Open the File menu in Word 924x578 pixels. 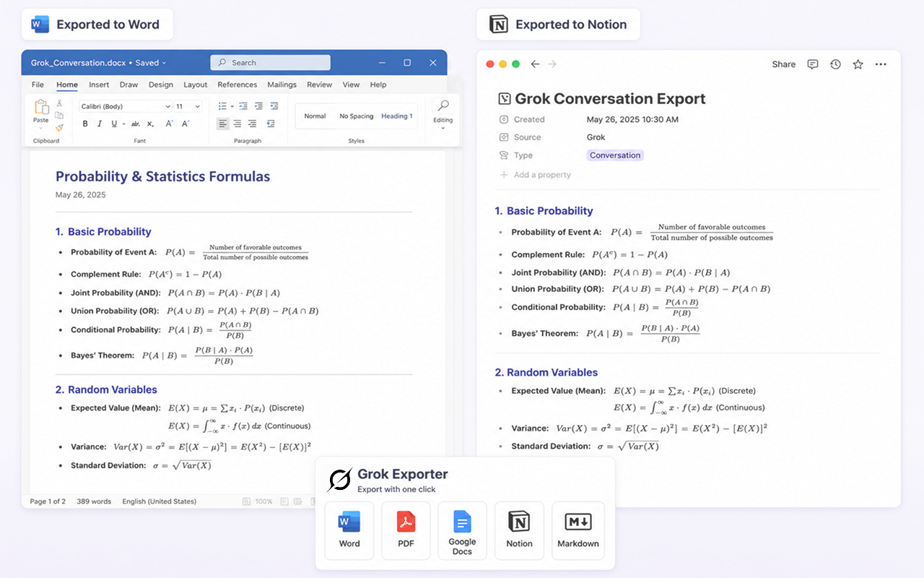coord(38,85)
